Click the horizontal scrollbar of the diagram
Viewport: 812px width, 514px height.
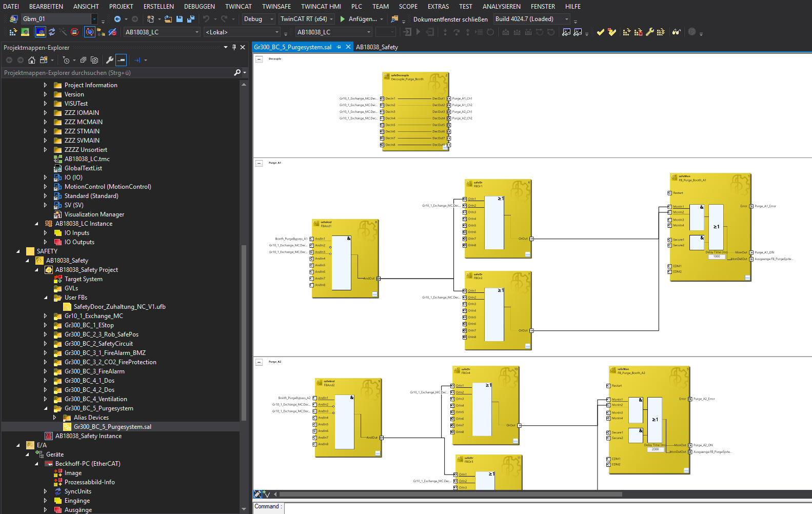tap(451, 495)
